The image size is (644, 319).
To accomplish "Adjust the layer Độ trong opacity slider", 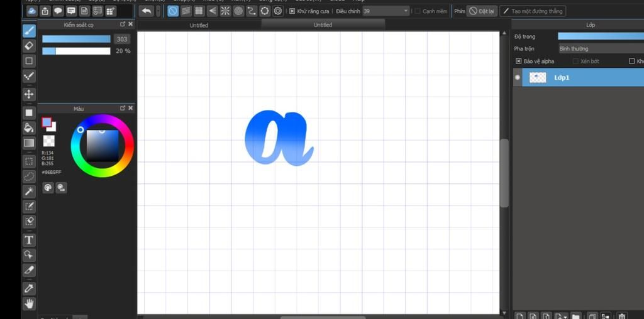I will [x=601, y=36].
